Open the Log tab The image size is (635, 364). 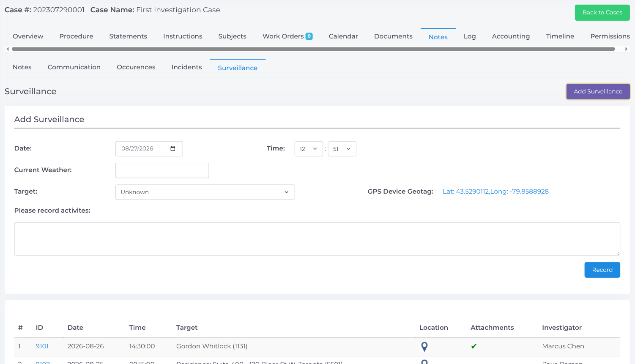click(470, 36)
